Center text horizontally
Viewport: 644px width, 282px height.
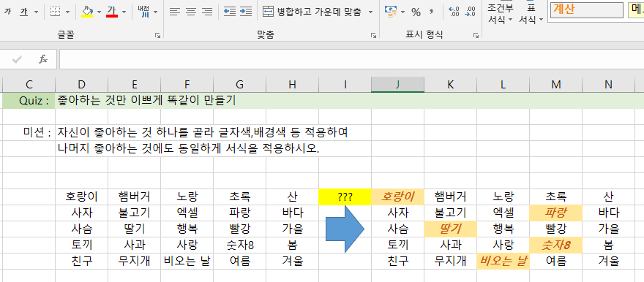tap(191, 12)
